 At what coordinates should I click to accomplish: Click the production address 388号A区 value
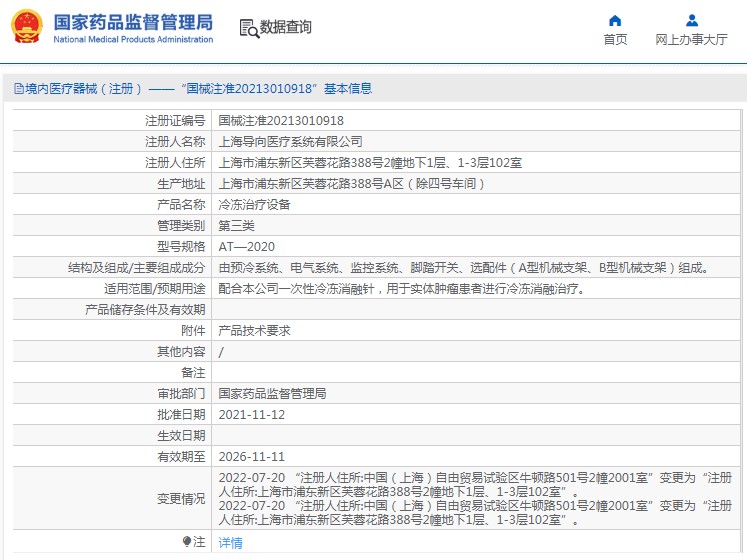[352, 183]
